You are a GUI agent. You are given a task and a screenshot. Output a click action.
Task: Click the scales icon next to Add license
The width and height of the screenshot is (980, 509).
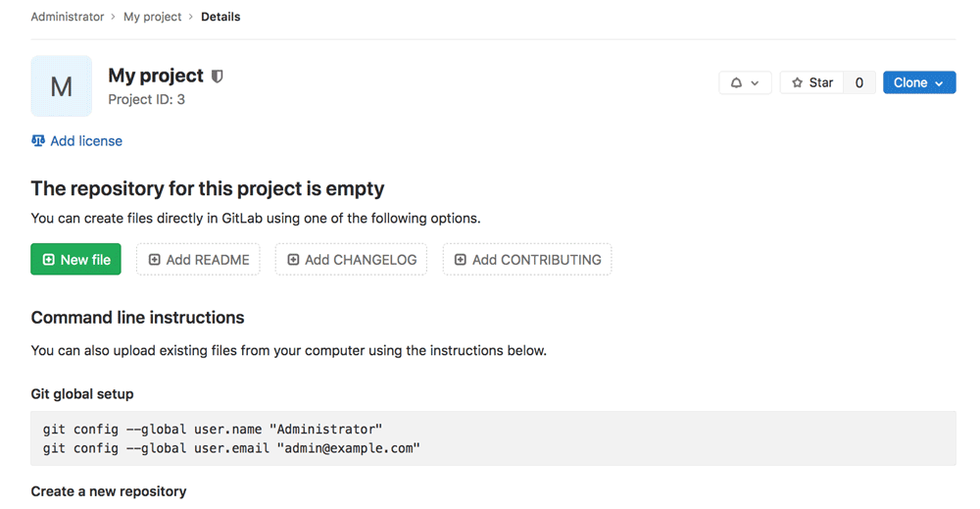pyautogui.click(x=38, y=141)
